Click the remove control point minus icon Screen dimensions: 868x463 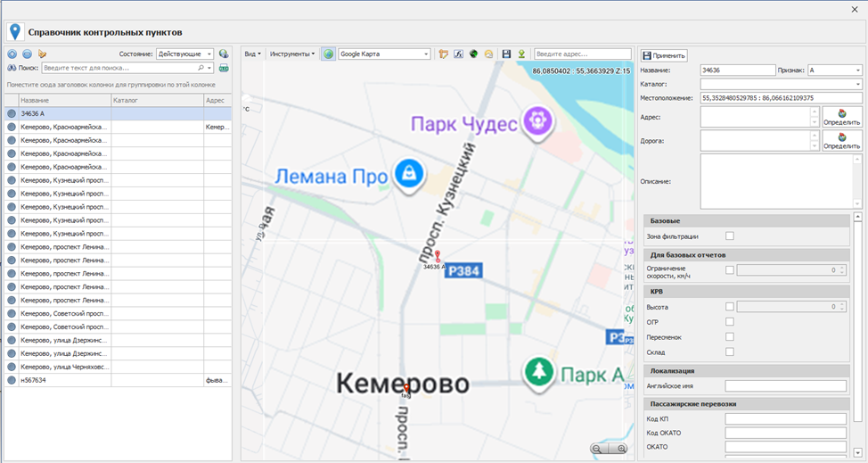[27, 54]
